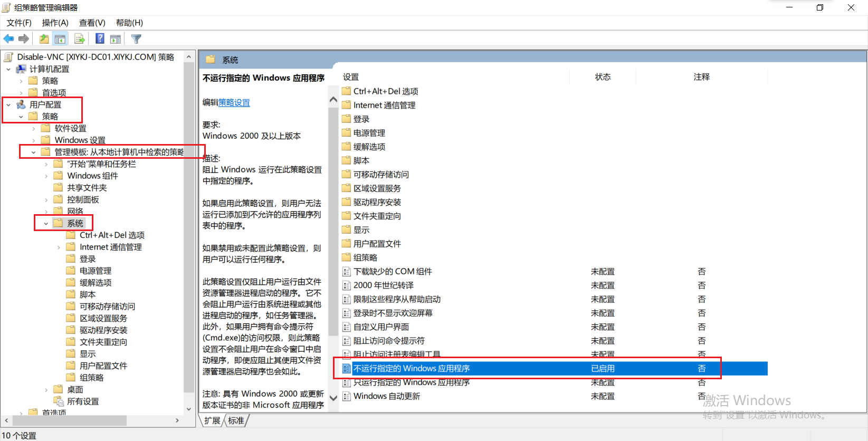The width and height of the screenshot is (868, 441).
Task: Switch to the 标准 tab
Action: (x=236, y=420)
